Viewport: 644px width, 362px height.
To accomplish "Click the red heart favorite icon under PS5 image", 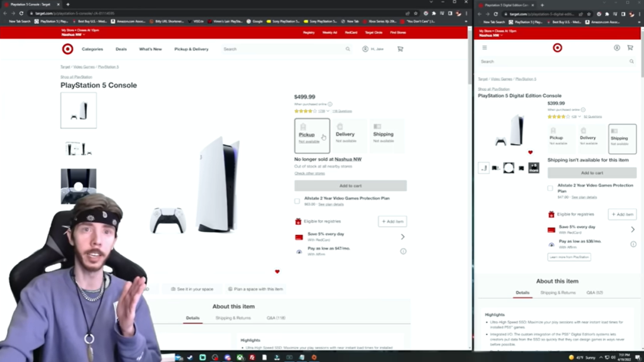I will pos(277,271).
